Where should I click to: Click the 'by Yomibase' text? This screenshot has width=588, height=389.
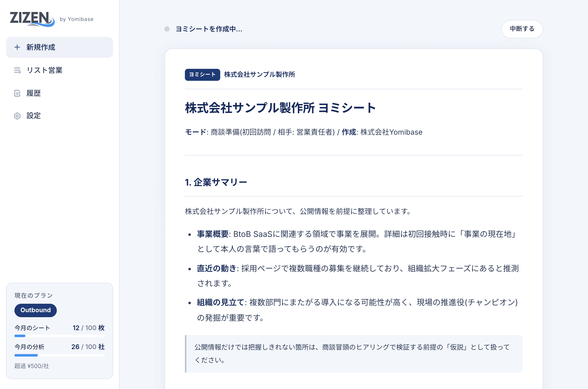click(x=76, y=19)
